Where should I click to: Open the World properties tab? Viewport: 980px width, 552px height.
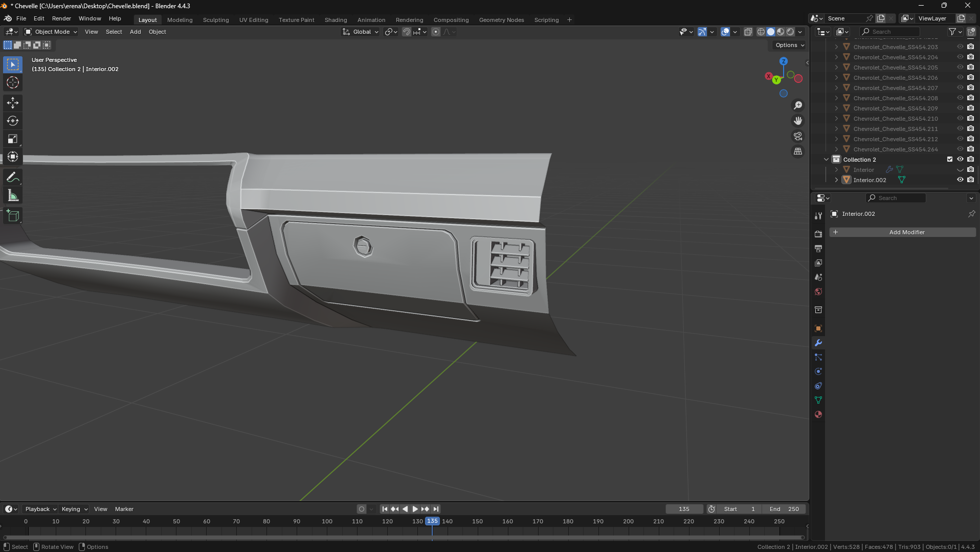click(818, 292)
